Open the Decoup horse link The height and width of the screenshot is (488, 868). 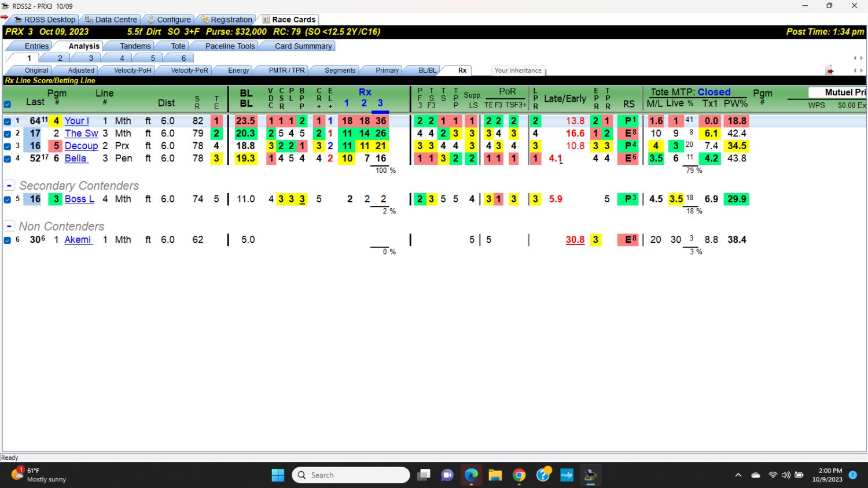point(81,146)
